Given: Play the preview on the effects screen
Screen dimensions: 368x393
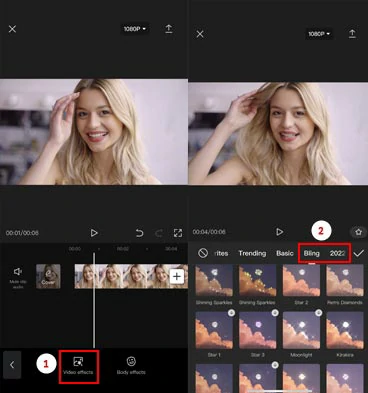Looking at the screenshot, I should [x=279, y=232].
